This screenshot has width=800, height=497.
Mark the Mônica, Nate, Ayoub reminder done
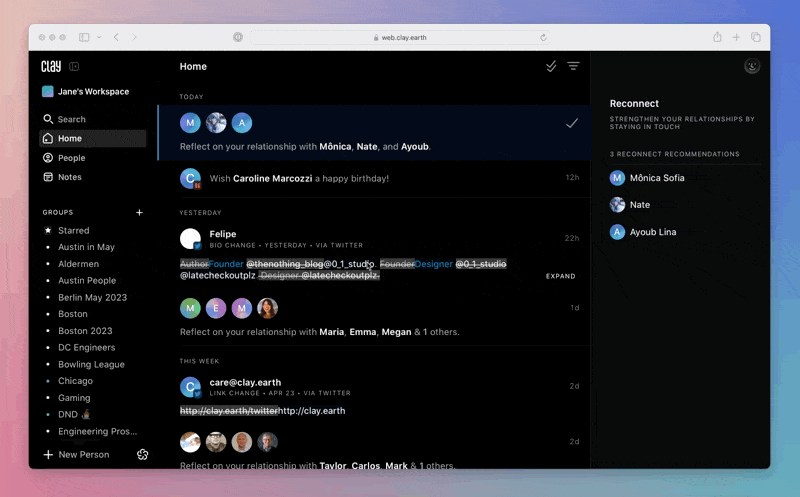[571, 123]
